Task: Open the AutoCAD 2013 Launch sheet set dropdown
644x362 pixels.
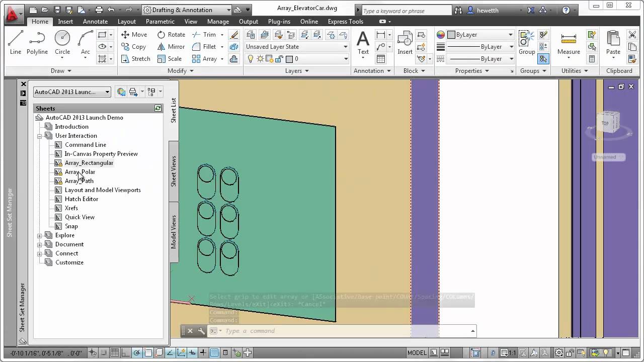Action: pyautogui.click(x=72, y=92)
